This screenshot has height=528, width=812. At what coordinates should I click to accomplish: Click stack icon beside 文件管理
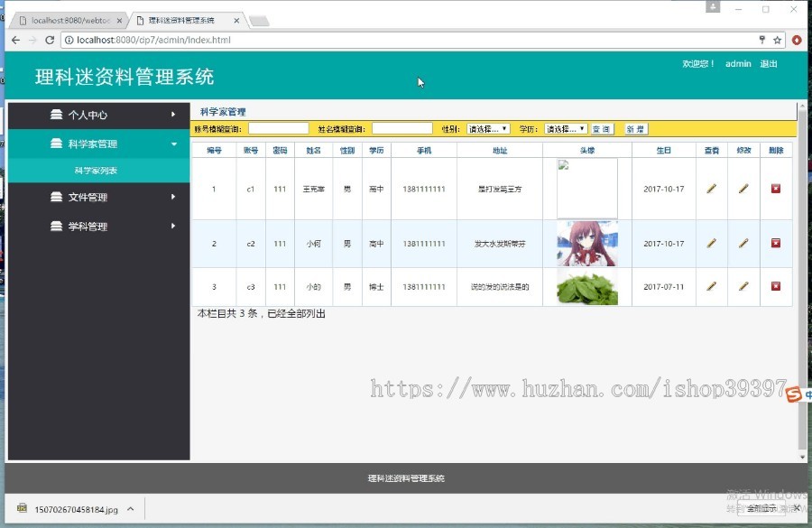57,197
